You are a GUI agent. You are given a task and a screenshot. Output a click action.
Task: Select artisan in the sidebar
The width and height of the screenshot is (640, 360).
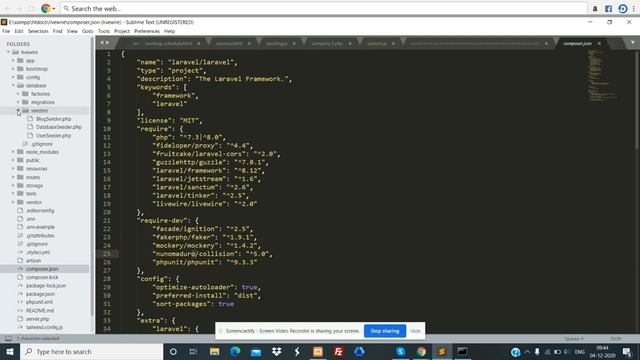click(x=33, y=260)
